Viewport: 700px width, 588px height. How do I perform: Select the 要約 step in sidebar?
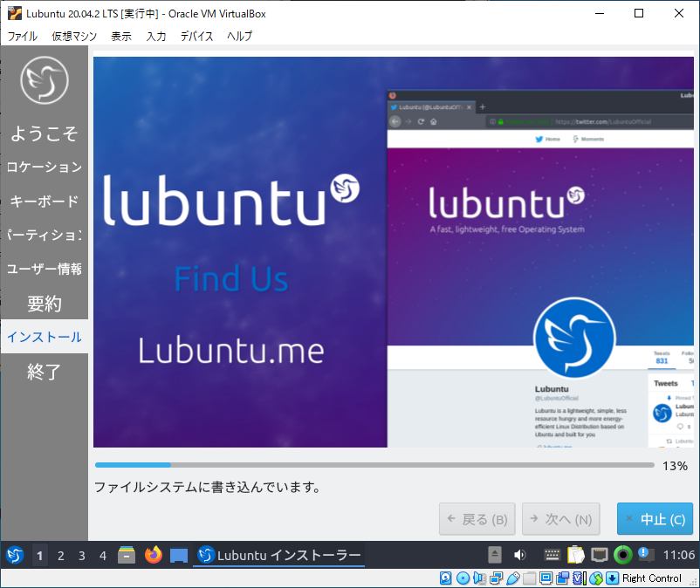pos(45,303)
